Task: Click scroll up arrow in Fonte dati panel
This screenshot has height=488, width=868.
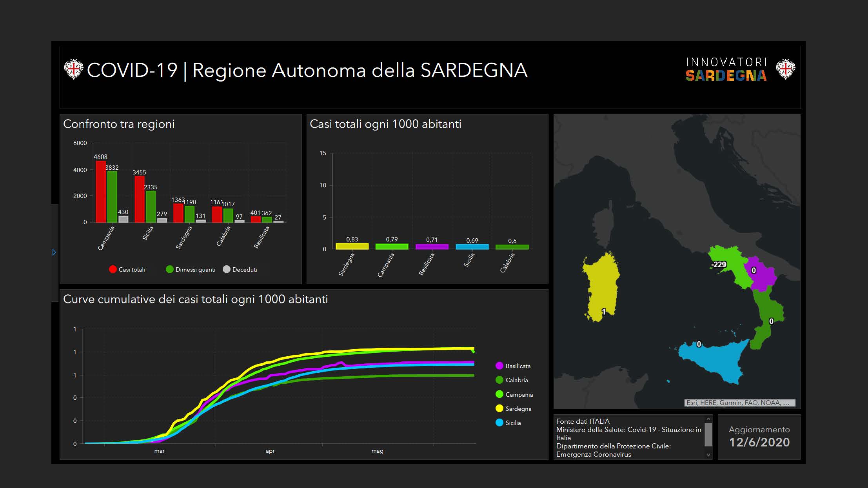Action: click(708, 419)
